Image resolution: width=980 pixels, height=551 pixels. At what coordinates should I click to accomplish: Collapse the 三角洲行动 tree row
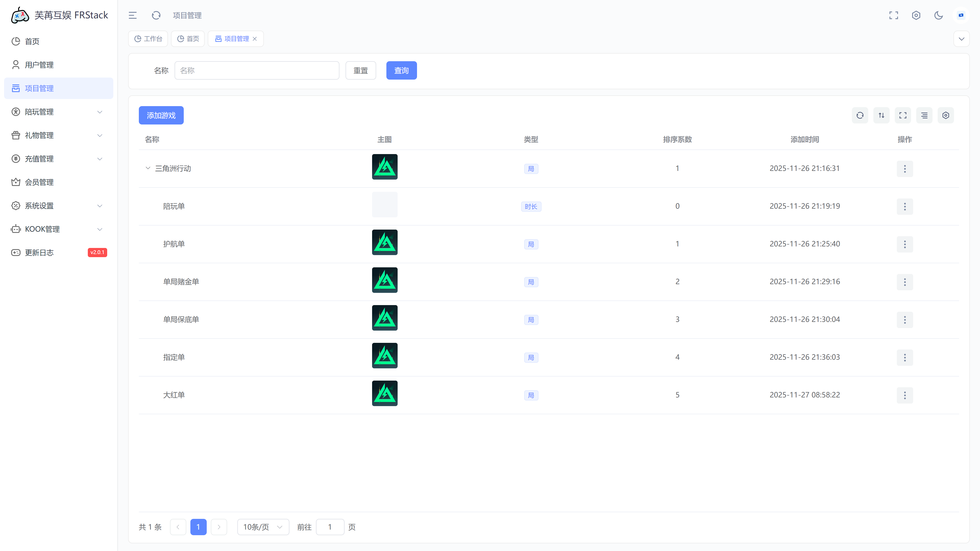tap(148, 168)
